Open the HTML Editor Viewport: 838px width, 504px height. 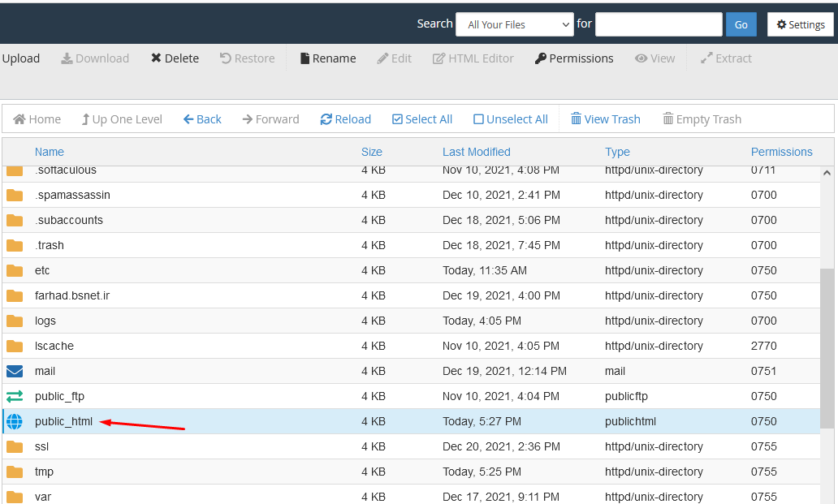(473, 58)
